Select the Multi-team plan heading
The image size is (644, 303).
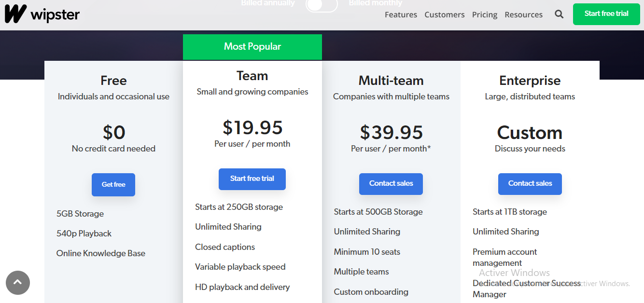(391, 81)
